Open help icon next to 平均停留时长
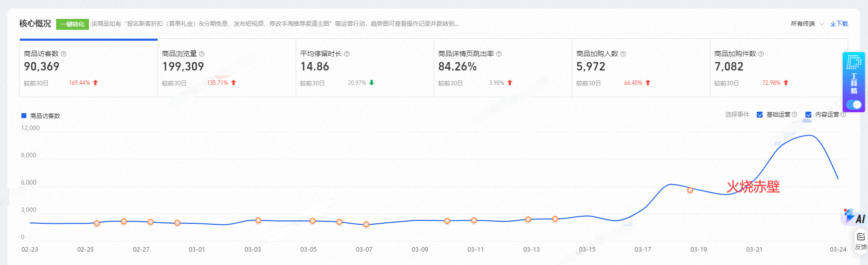Image resolution: width=868 pixels, height=265 pixels. [347, 54]
